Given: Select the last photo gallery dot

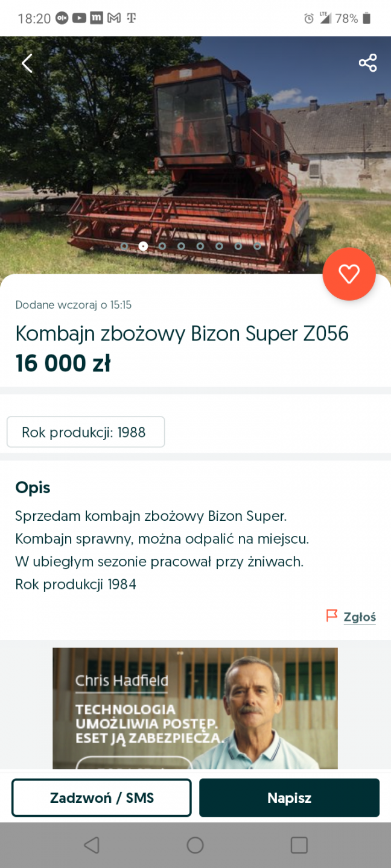Looking at the screenshot, I should point(258,246).
